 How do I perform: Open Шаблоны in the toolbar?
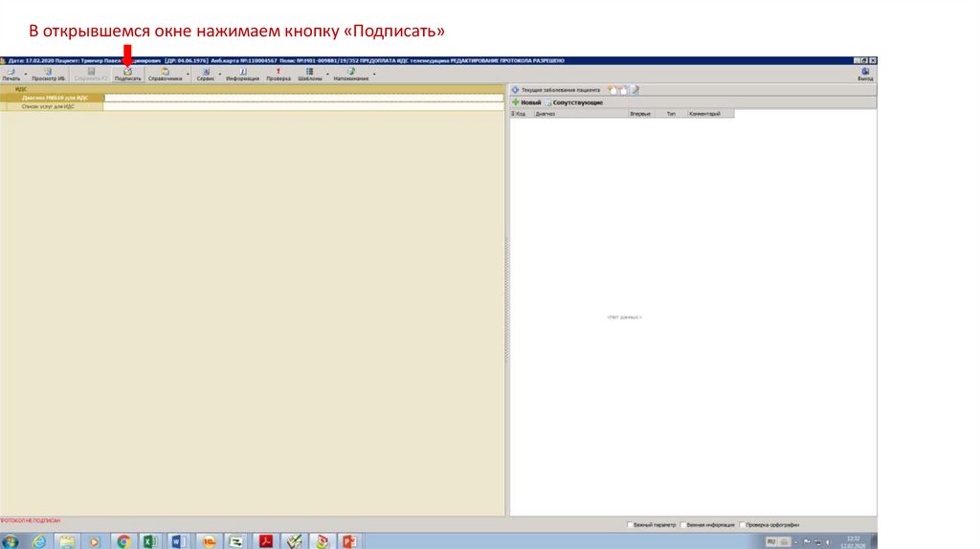(310, 75)
